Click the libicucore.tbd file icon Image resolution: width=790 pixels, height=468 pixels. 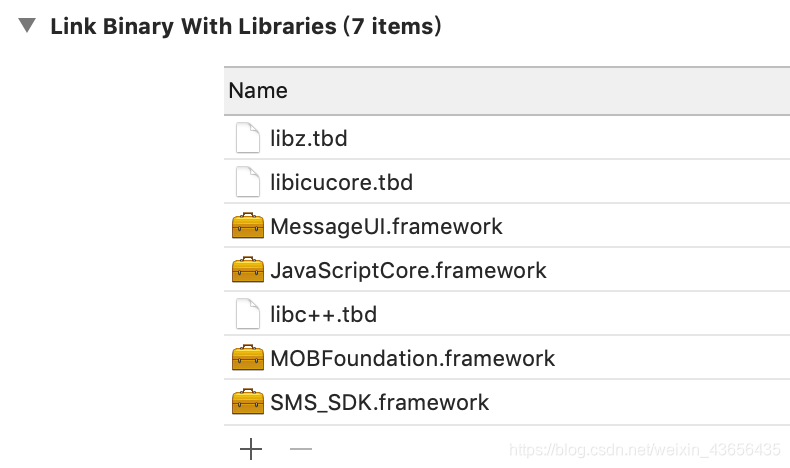pos(248,181)
